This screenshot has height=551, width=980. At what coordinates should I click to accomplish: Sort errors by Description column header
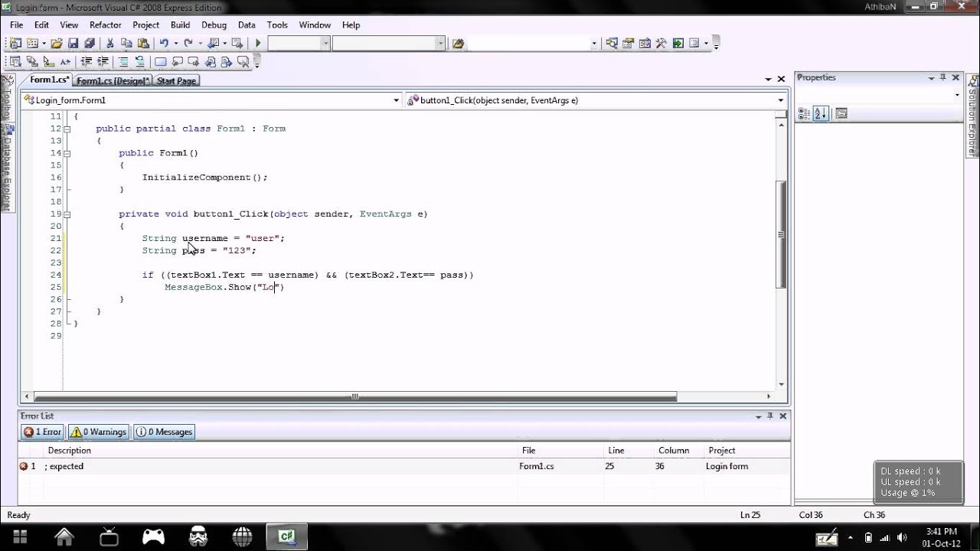coord(279,451)
